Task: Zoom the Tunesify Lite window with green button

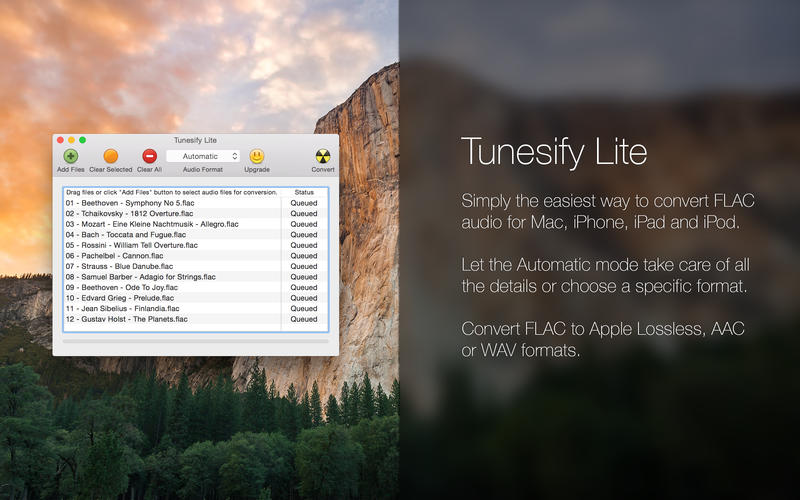Action: 83,140
